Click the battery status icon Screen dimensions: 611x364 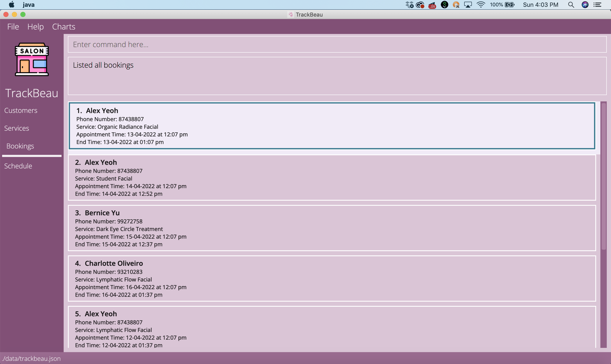coord(510,5)
